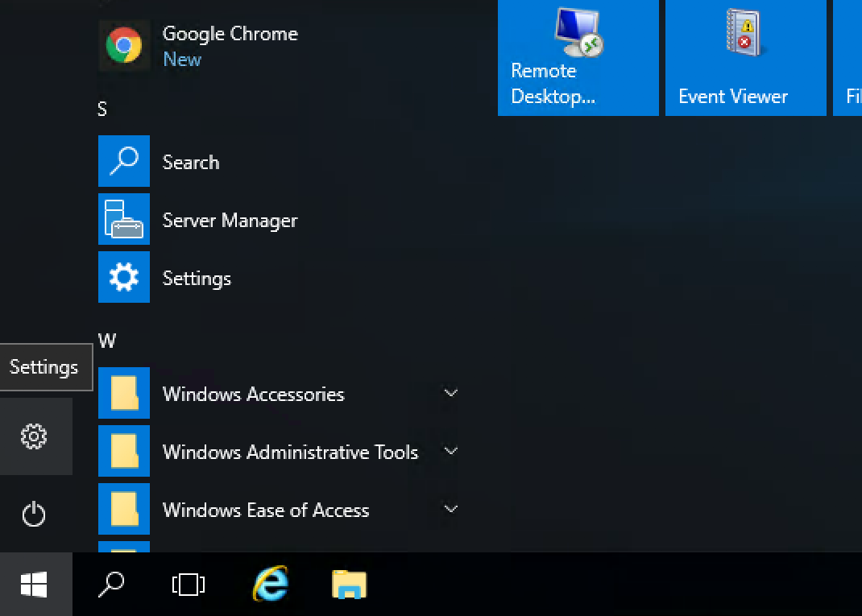Click the "New" label under Google Chrome
Screen dimensions: 862x616
click(182, 60)
